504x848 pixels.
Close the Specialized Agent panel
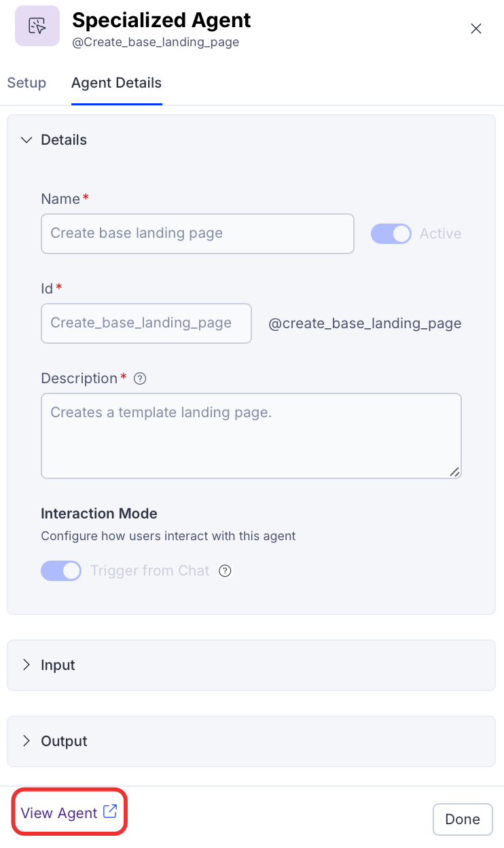[x=476, y=29]
